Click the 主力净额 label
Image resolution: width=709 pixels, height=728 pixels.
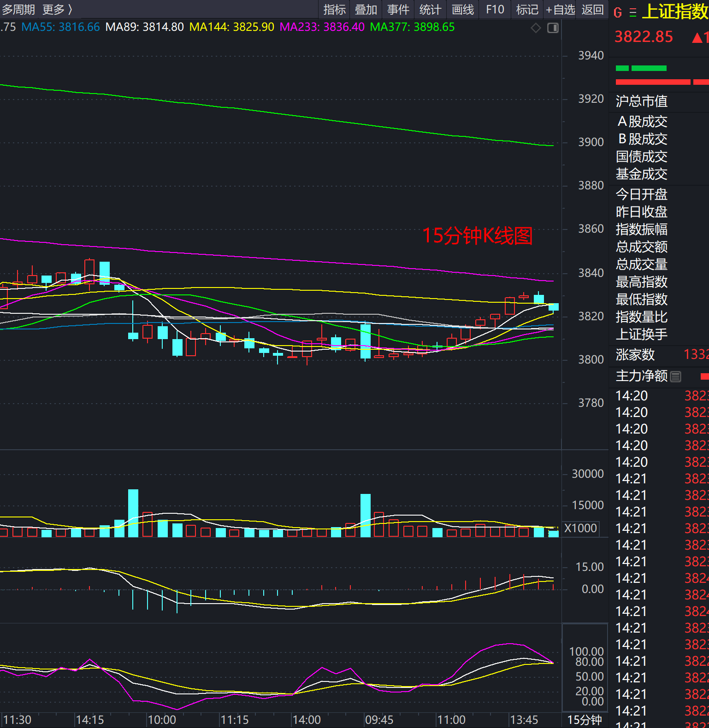point(642,376)
